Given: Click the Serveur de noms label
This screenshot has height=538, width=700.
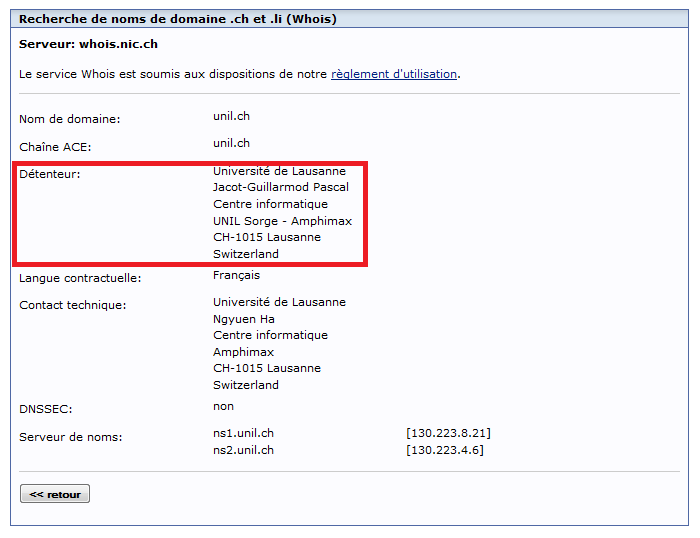Looking at the screenshot, I should click(70, 437).
